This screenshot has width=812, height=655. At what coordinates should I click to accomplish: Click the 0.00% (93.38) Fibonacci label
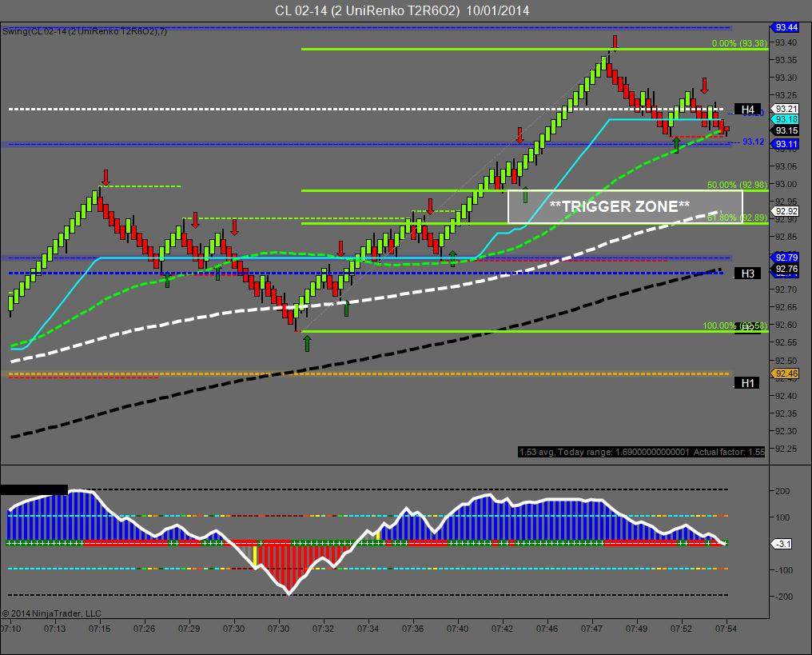click(739, 43)
